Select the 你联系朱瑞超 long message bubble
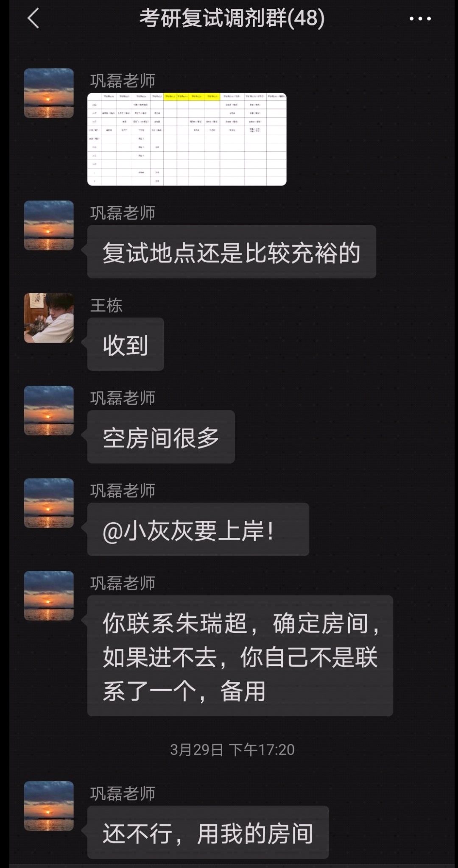The height and width of the screenshot is (868, 458). coord(240,656)
